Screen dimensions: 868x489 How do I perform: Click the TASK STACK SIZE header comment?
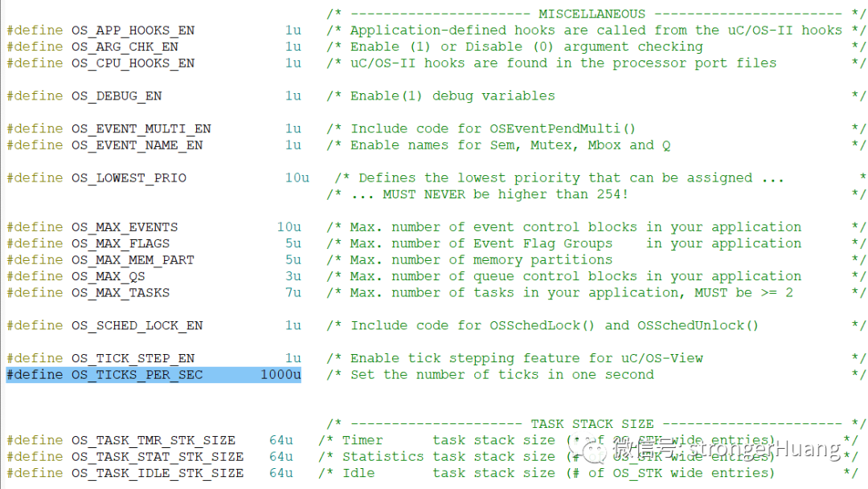coord(592,423)
